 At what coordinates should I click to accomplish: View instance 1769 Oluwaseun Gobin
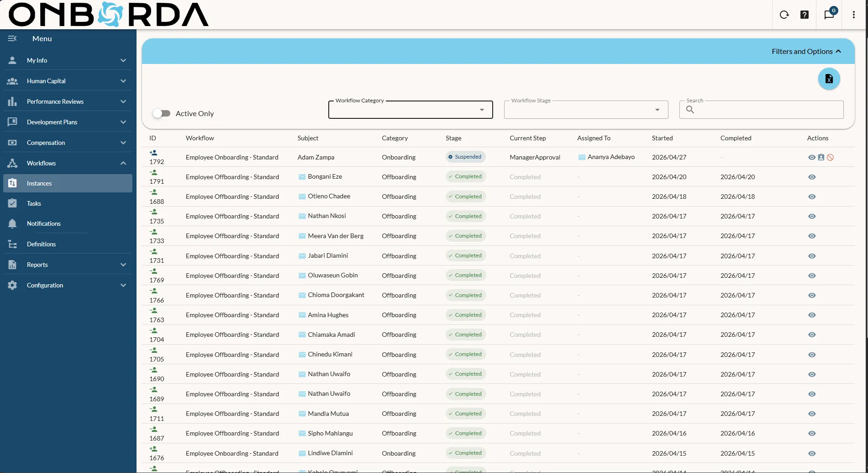(811, 276)
